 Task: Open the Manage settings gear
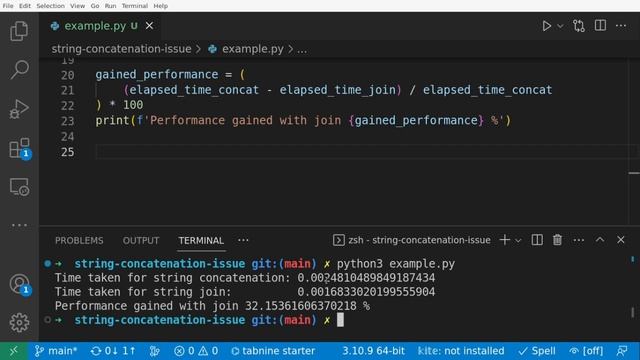[x=19, y=322]
